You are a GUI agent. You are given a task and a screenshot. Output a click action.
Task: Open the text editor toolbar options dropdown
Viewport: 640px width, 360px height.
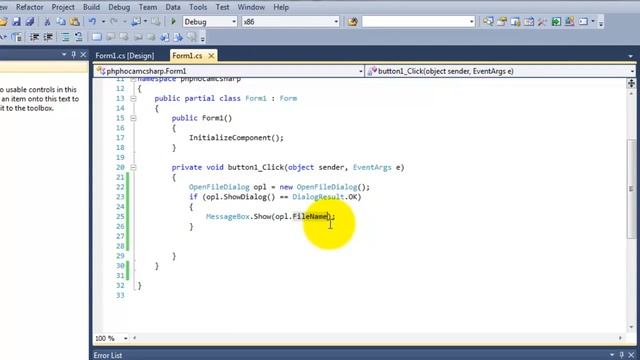click(202, 38)
